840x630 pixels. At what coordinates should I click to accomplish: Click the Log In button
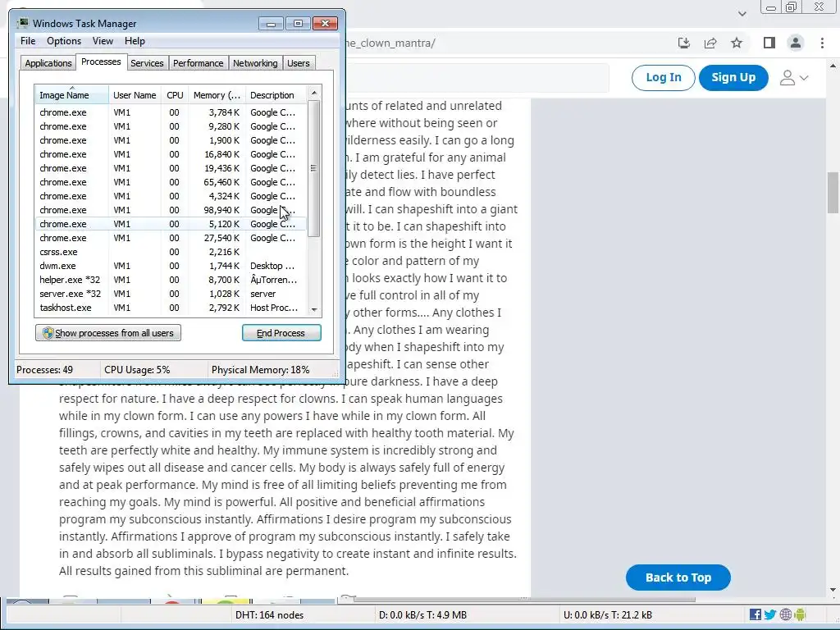(x=663, y=78)
